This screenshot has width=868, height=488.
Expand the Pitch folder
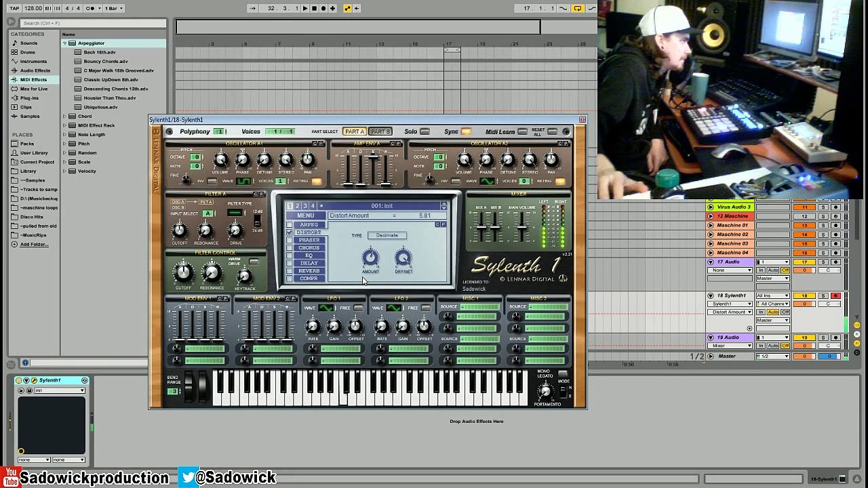tap(64, 144)
